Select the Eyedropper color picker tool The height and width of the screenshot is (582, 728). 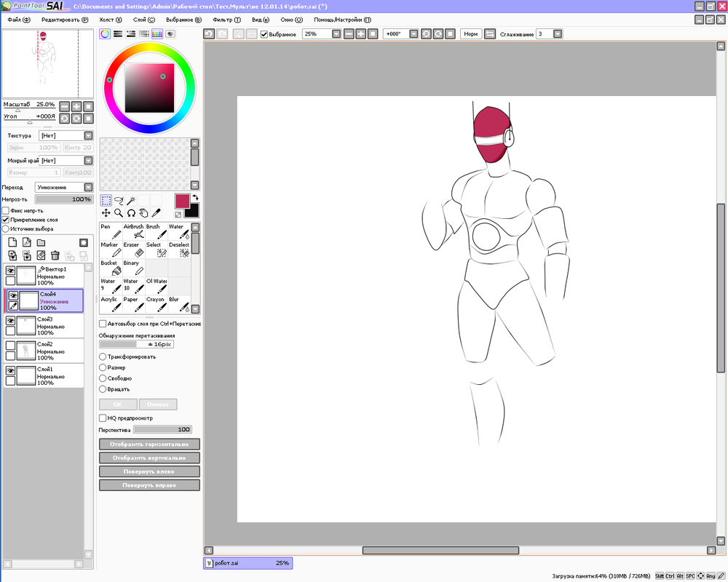pyautogui.click(x=156, y=213)
